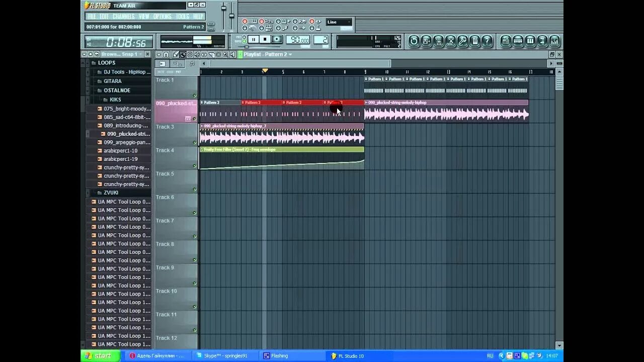Mute Track 1 using its green dot

(x=194, y=95)
